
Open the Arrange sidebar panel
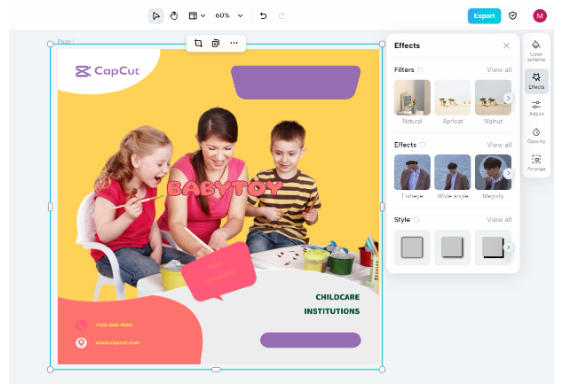[536, 163]
